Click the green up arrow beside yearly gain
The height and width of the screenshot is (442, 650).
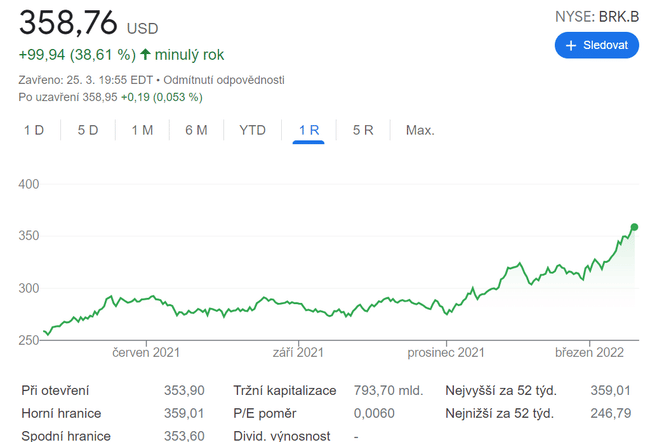(146, 56)
